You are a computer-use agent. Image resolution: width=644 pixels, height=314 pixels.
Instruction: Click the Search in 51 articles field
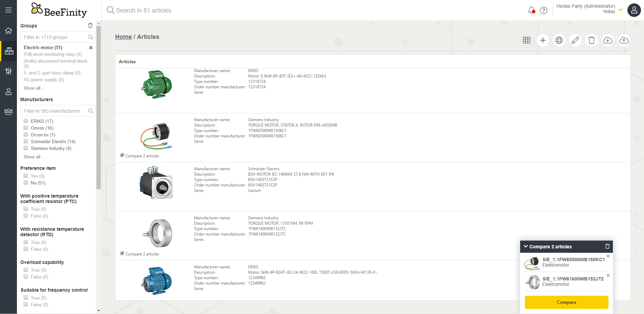tap(143, 10)
